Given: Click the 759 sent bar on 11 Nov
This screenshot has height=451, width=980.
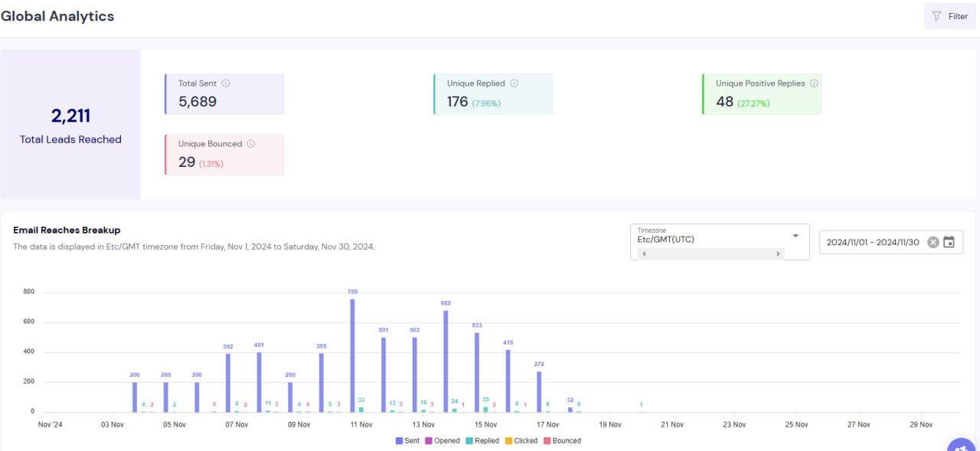Looking at the screenshot, I should click(x=352, y=356).
